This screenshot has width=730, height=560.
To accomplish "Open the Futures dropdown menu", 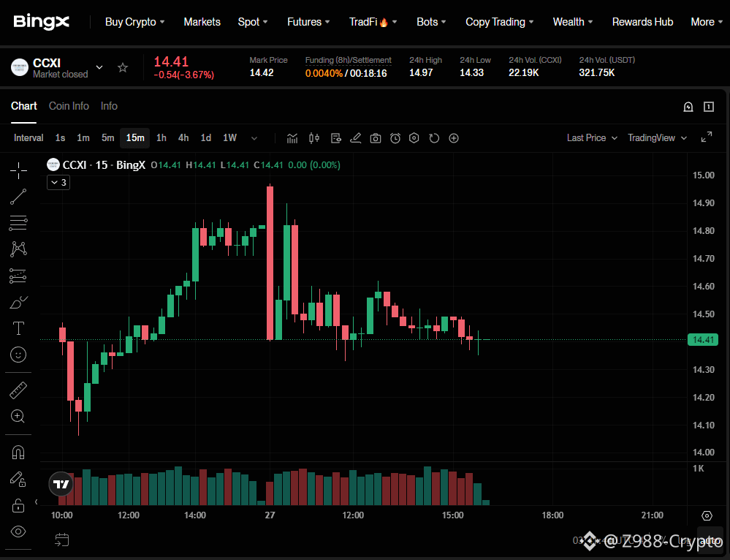I will click(x=308, y=22).
